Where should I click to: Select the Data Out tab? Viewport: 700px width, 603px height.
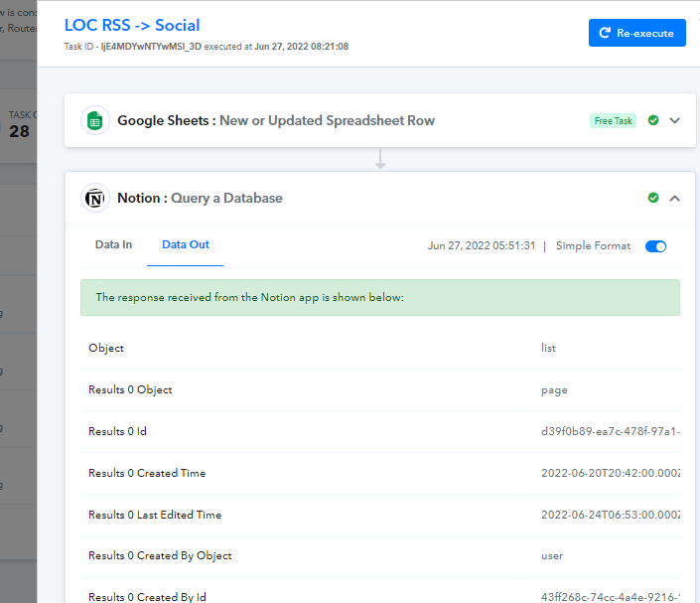point(186,244)
